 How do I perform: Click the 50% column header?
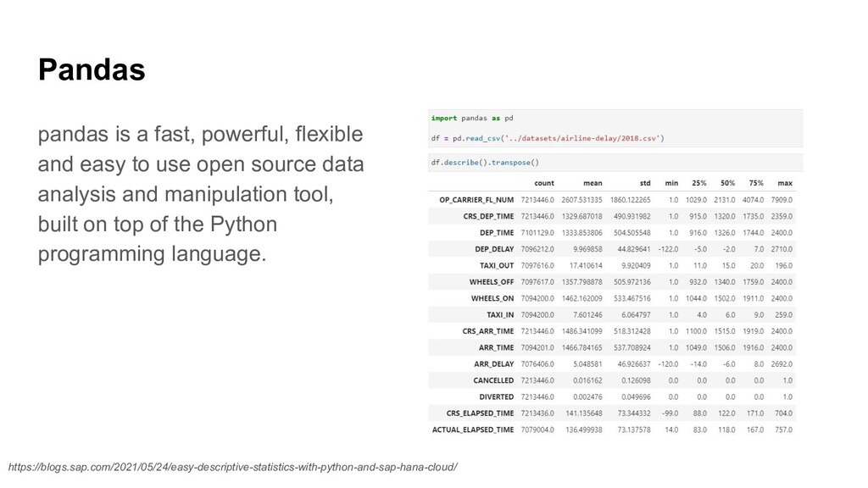pyautogui.click(x=727, y=183)
